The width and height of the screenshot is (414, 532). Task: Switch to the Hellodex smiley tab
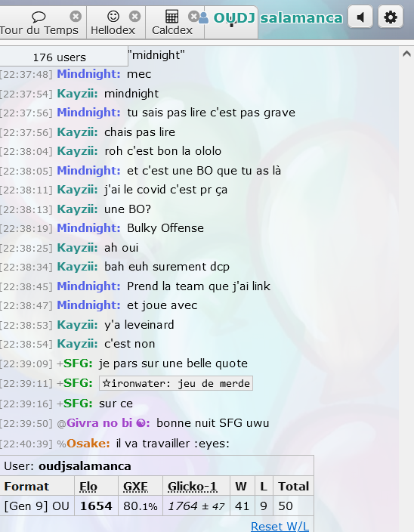tap(113, 23)
